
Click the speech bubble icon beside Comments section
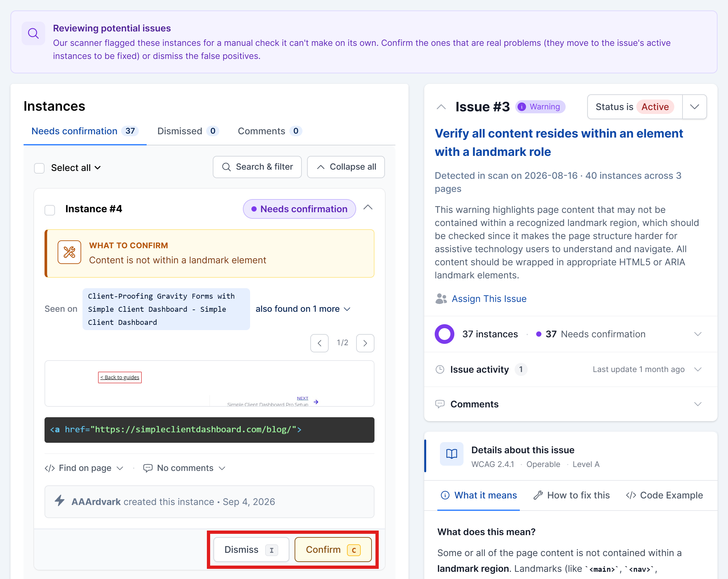click(440, 404)
